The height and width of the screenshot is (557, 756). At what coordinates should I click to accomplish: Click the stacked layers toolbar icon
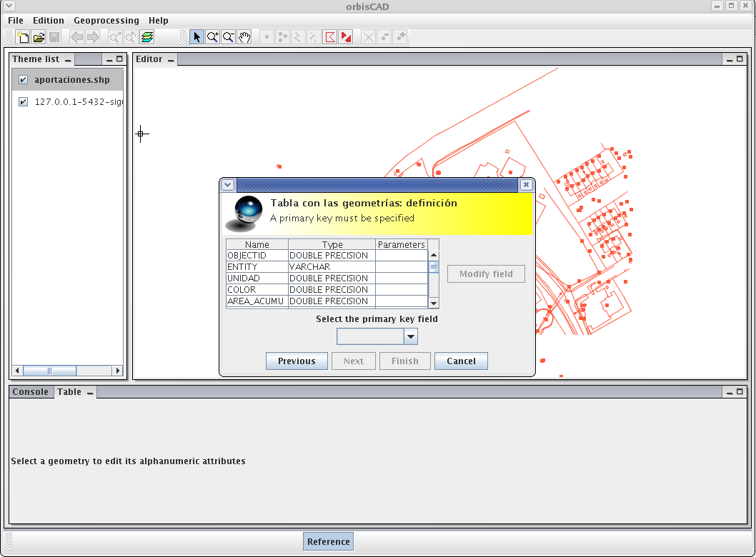pos(147,37)
